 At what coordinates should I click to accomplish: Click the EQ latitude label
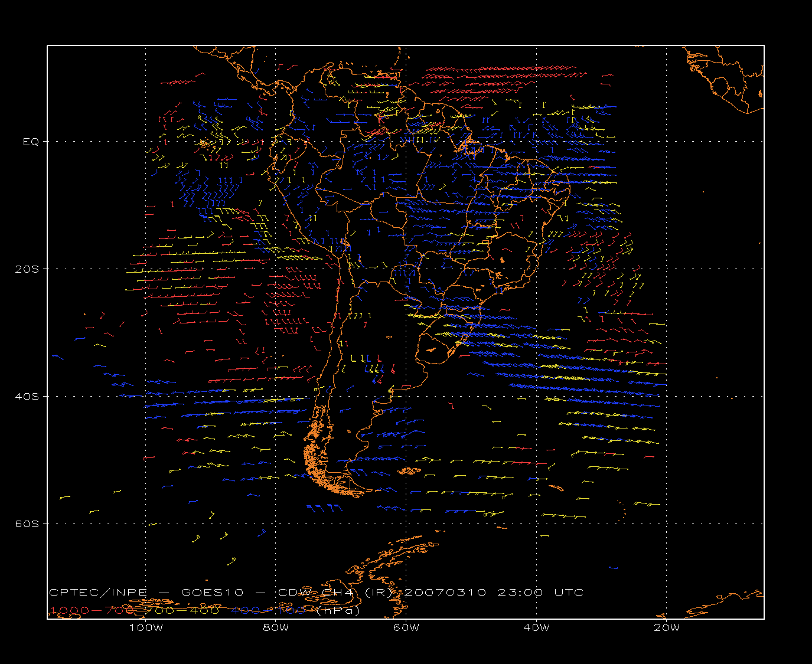coord(31,142)
